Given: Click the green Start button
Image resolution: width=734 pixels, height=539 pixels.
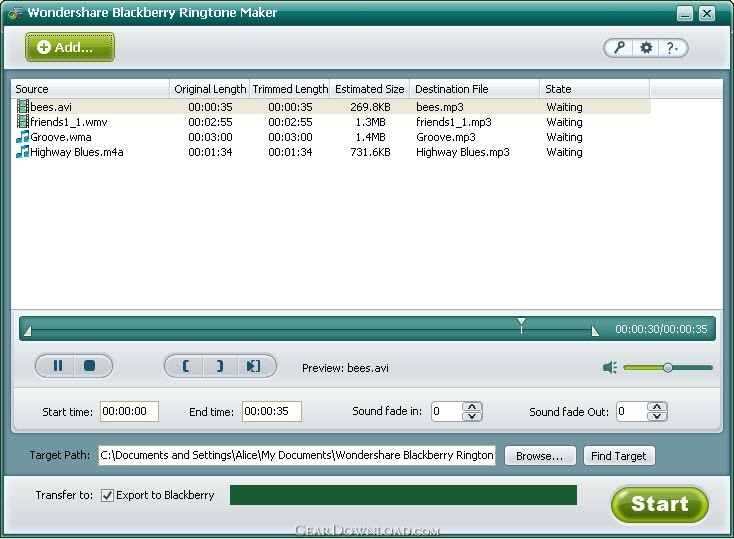Looking at the screenshot, I should [x=660, y=504].
